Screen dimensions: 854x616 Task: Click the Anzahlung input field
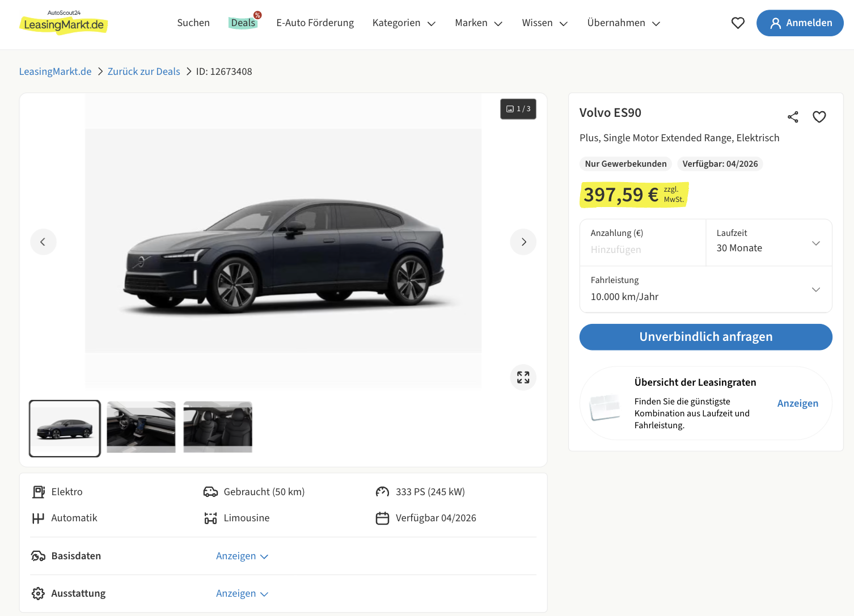(642, 250)
